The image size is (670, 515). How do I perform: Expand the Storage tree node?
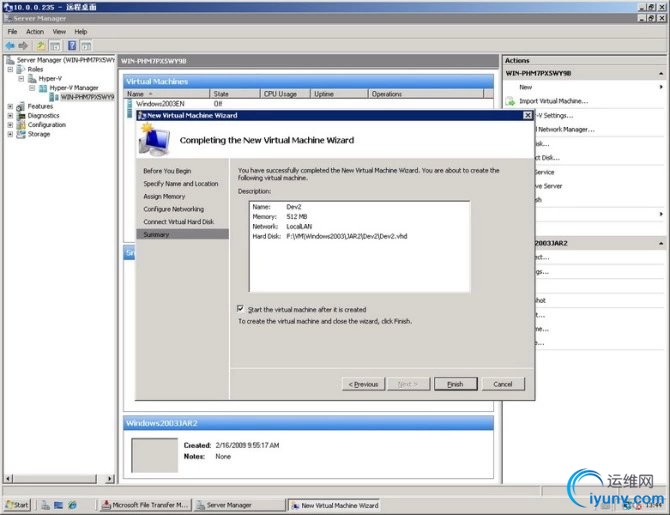pyautogui.click(x=10, y=134)
